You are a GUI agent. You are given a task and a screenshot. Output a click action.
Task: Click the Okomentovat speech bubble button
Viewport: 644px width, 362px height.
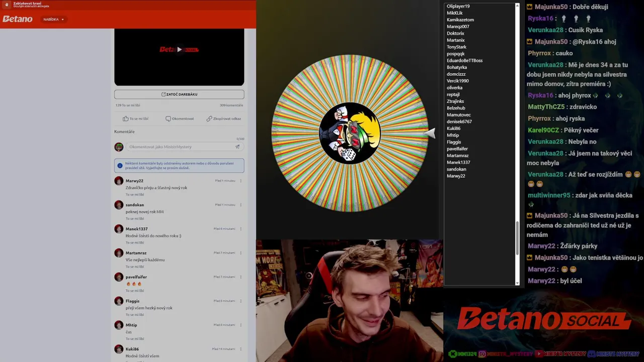click(x=180, y=119)
